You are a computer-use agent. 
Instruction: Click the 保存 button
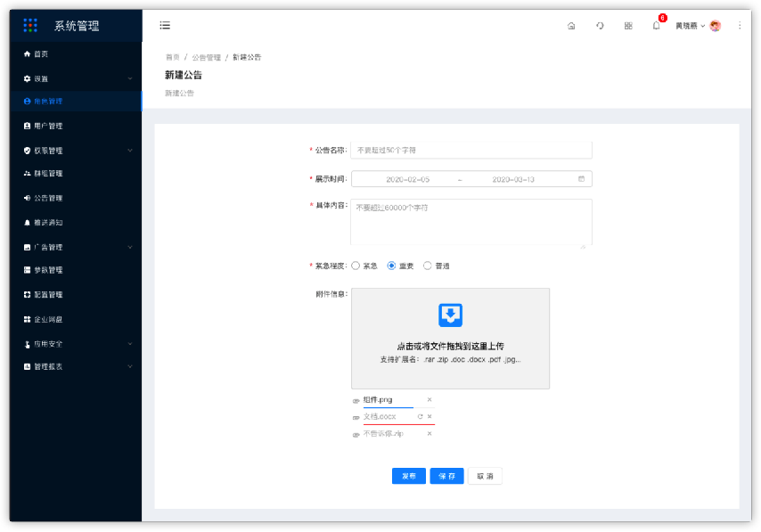(447, 476)
